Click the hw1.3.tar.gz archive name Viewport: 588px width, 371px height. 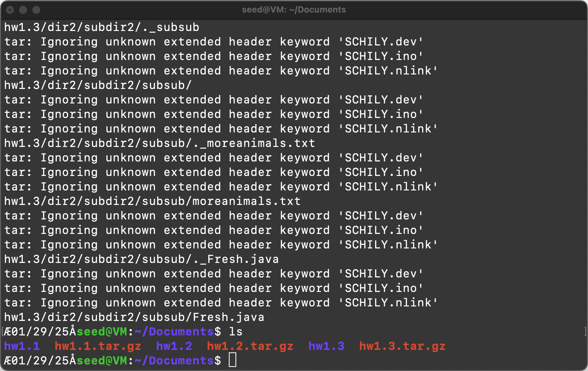(x=402, y=346)
